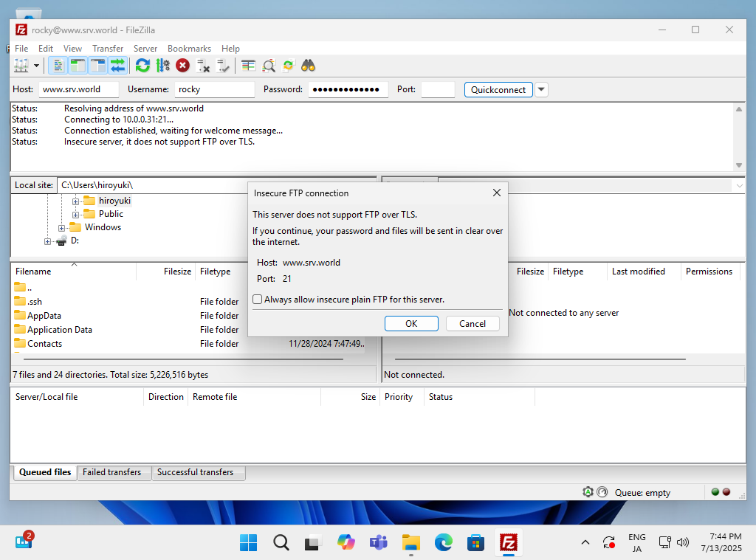Open the Transfer menu
This screenshot has height=560, width=756.
coord(108,48)
